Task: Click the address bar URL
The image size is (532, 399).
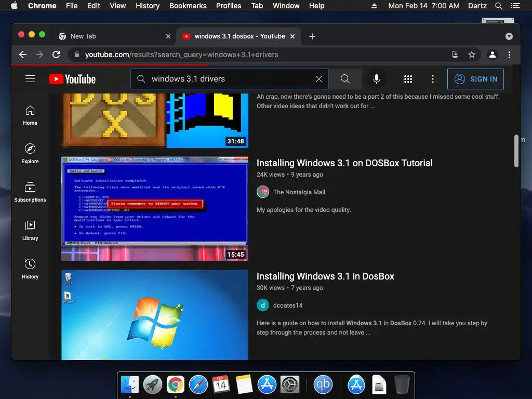Action: pyautogui.click(x=181, y=55)
